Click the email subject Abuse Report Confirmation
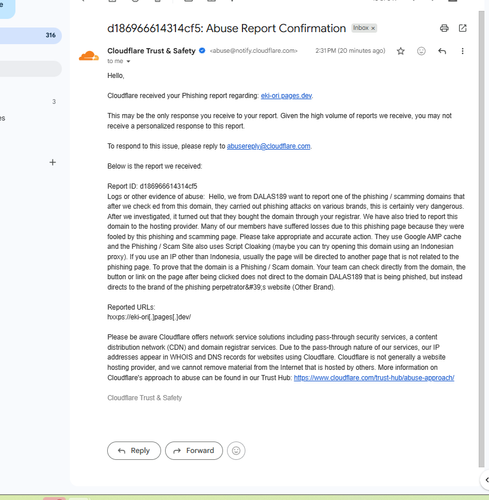This screenshot has width=489, height=500. pyautogui.click(x=227, y=28)
